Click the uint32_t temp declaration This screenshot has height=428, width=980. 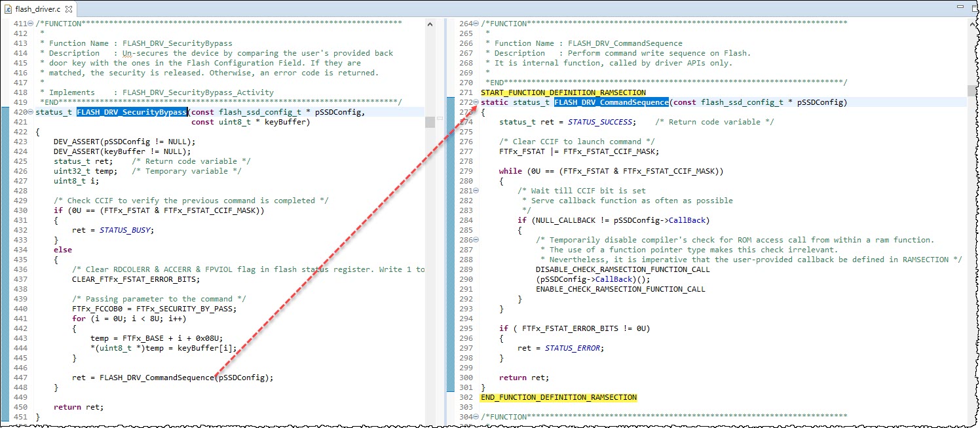[86, 171]
